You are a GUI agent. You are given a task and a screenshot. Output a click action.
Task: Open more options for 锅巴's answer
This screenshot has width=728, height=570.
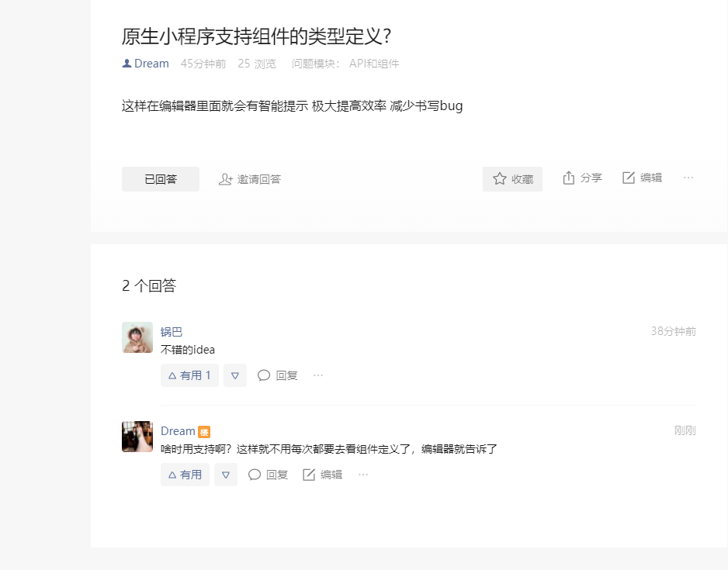tap(317, 375)
